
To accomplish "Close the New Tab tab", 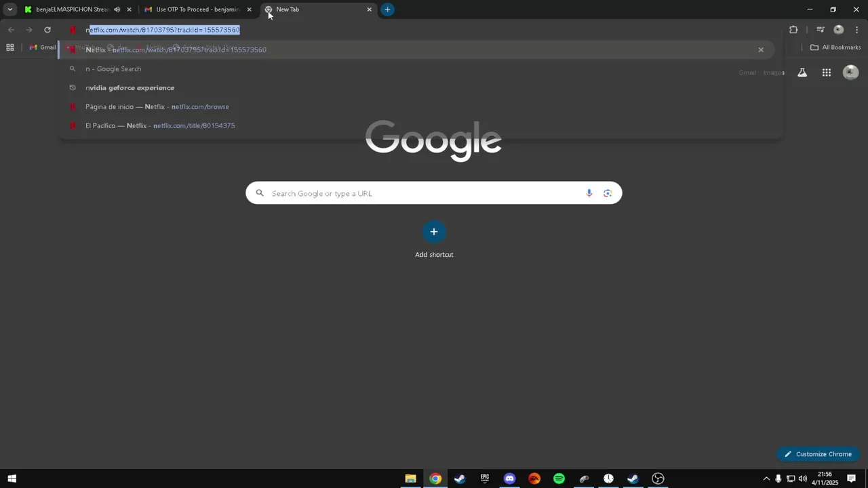I will pyautogui.click(x=369, y=9).
